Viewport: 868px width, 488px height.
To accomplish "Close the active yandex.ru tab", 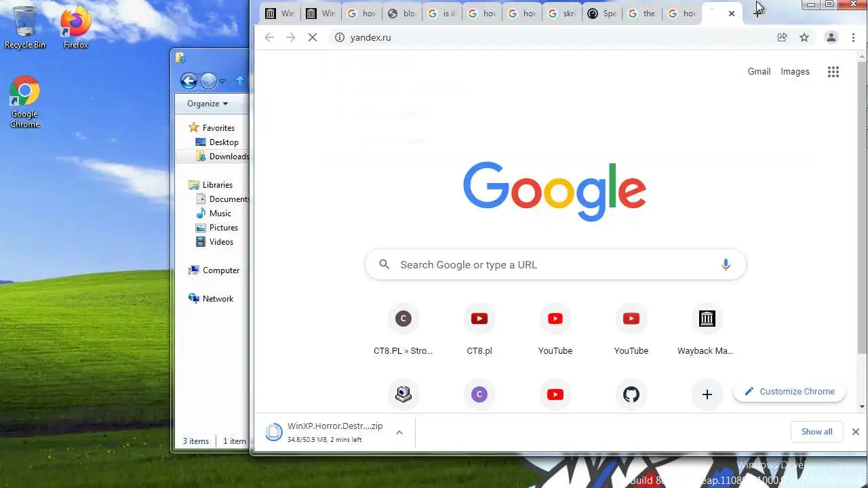I will click(731, 14).
